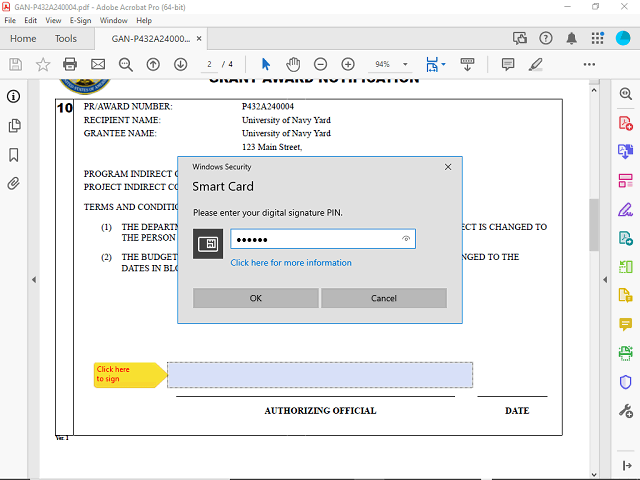Click here for more information link
Image resolution: width=640 pixels, height=480 pixels.
point(291,263)
